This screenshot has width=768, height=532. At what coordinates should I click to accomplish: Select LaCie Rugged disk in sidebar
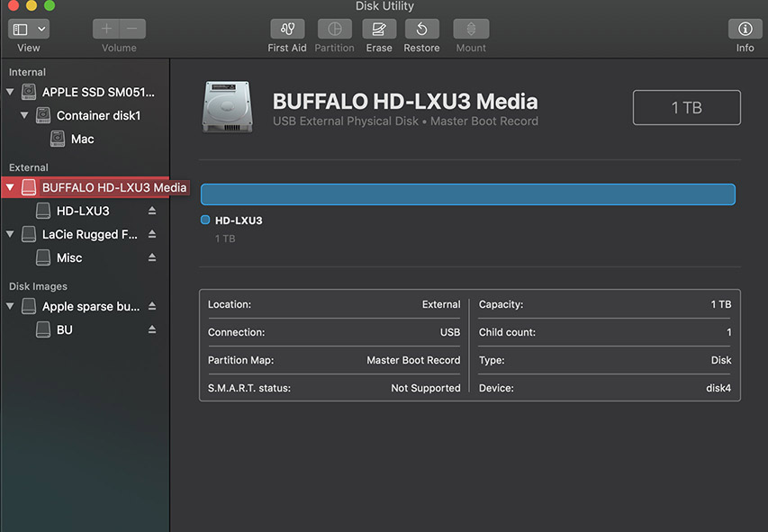pos(90,235)
